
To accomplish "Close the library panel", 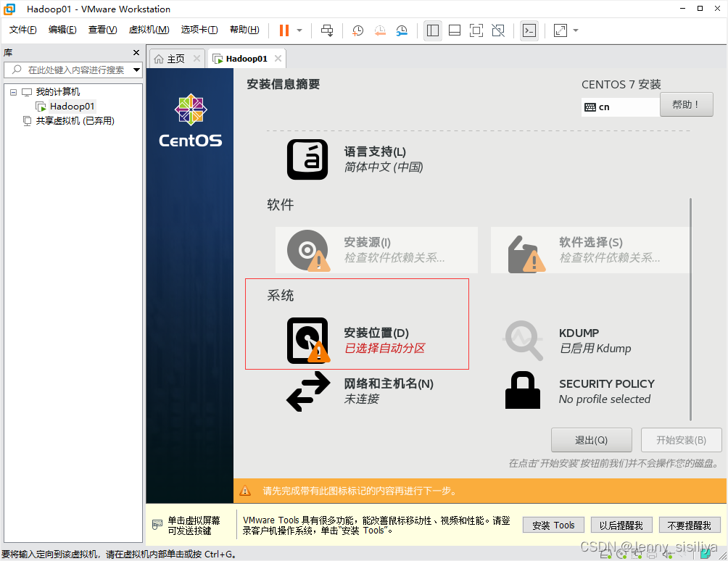I will click(x=136, y=52).
